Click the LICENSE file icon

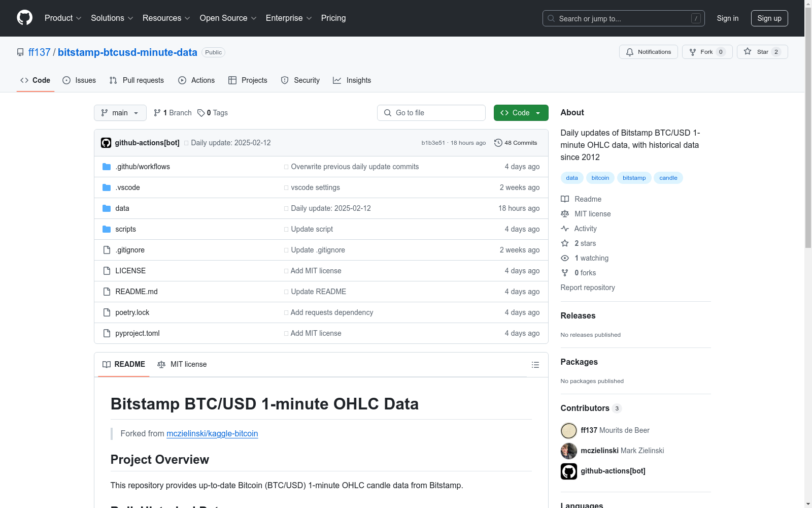pos(107,271)
